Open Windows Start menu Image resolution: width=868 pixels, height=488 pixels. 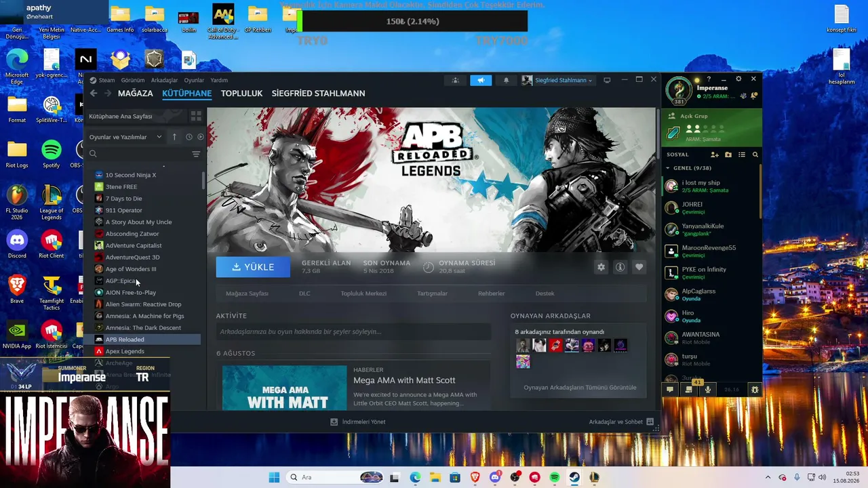click(274, 477)
